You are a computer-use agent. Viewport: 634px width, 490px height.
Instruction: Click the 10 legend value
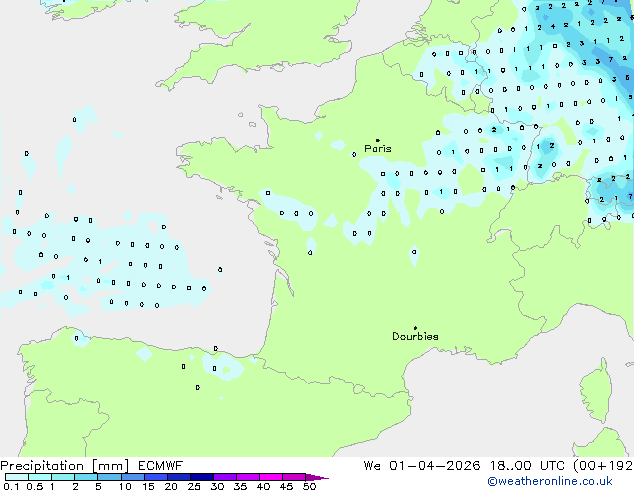125,486
